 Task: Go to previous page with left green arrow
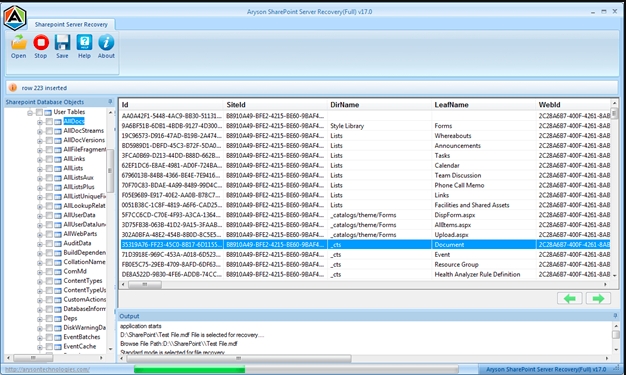570,298
